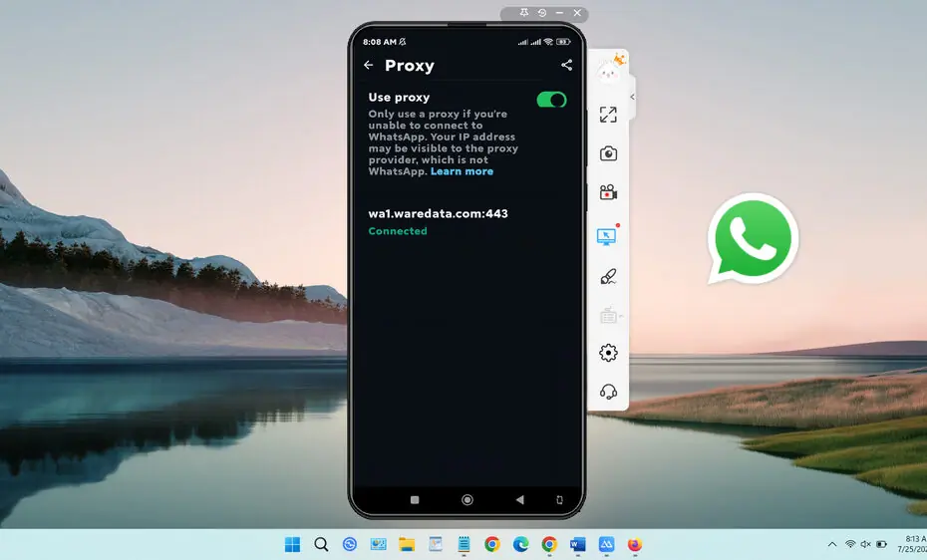Viewport: 927px width, 560px height.
Task: Pin the mirror window on top
Action: [523, 12]
